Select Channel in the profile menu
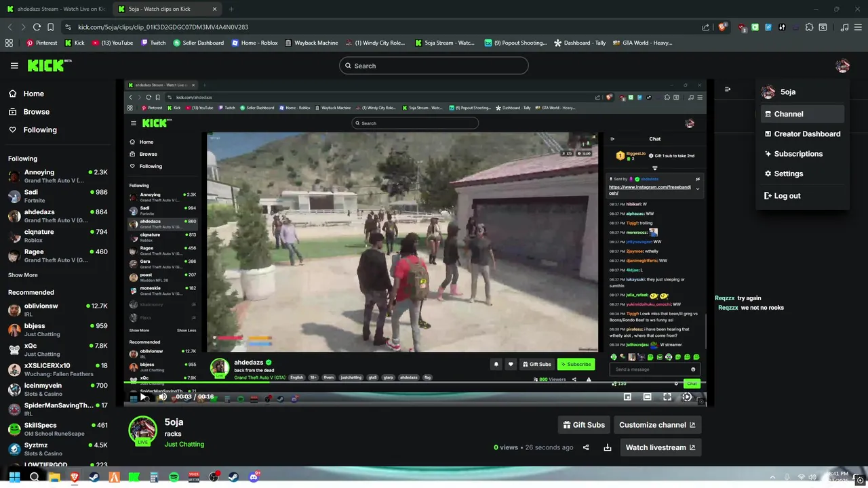Viewport: 868px width, 488px height. click(x=802, y=114)
